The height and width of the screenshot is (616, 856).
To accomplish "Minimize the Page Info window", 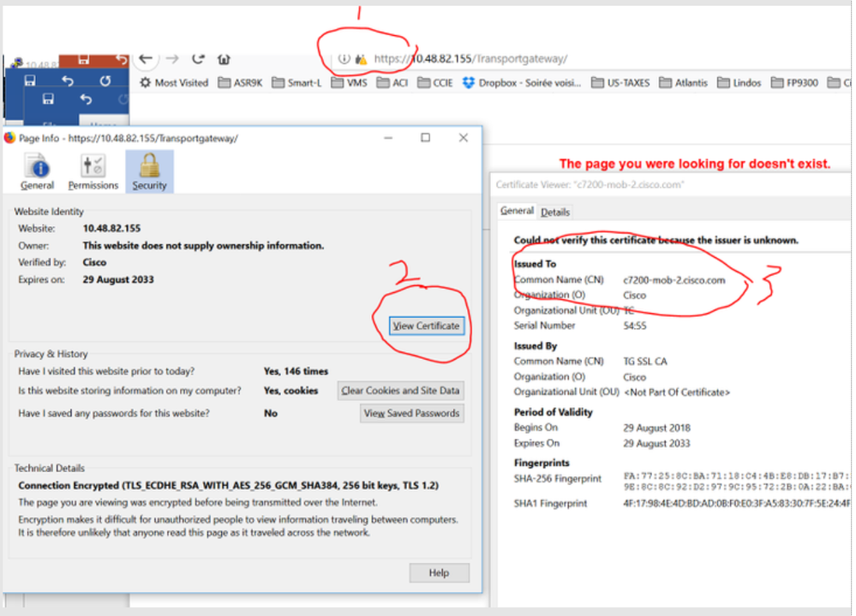I will coord(388,137).
